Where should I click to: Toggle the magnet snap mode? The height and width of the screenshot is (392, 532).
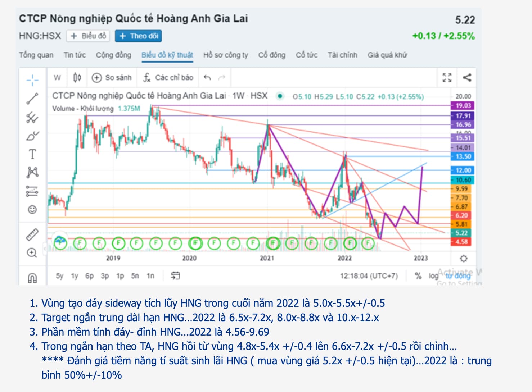click(32, 278)
